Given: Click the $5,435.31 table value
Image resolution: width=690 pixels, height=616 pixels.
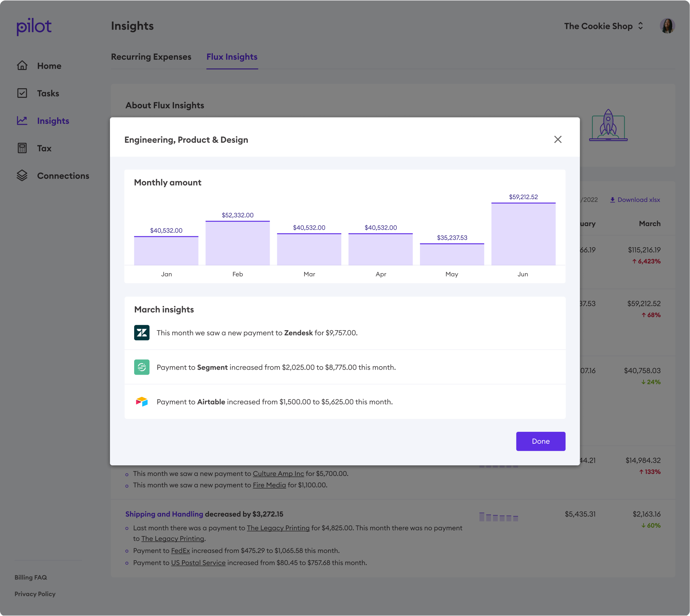Looking at the screenshot, I should pyautogui.click(x=580, y=514).
